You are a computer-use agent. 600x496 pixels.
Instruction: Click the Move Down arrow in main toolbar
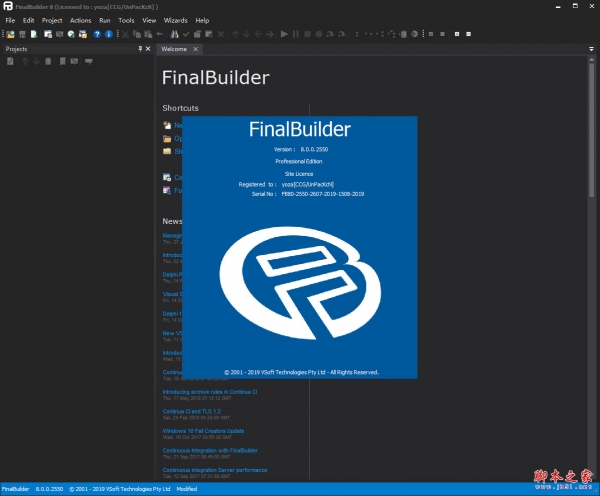tap(247, 34)
